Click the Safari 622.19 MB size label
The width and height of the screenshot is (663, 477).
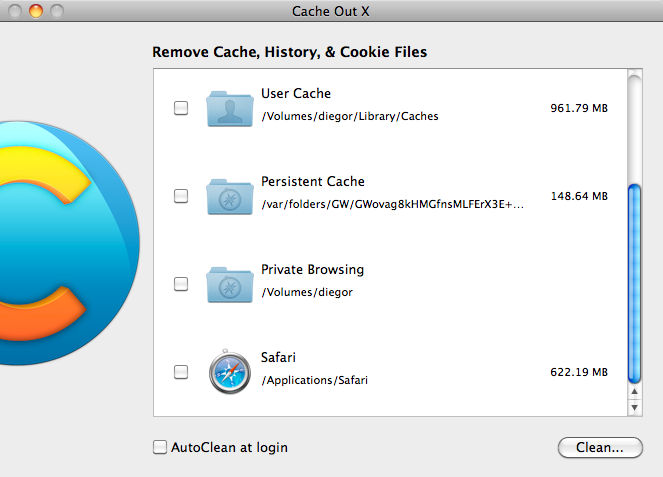click(x=579, y=372)
